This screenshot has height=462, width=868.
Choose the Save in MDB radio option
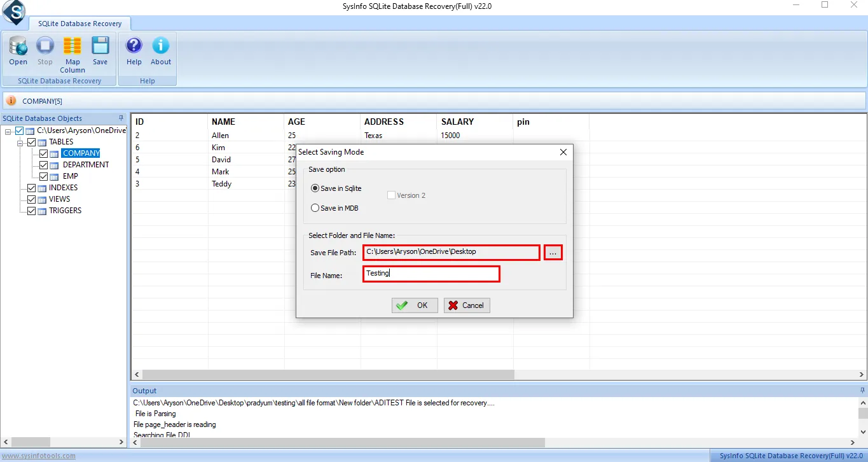click(315, 208)
